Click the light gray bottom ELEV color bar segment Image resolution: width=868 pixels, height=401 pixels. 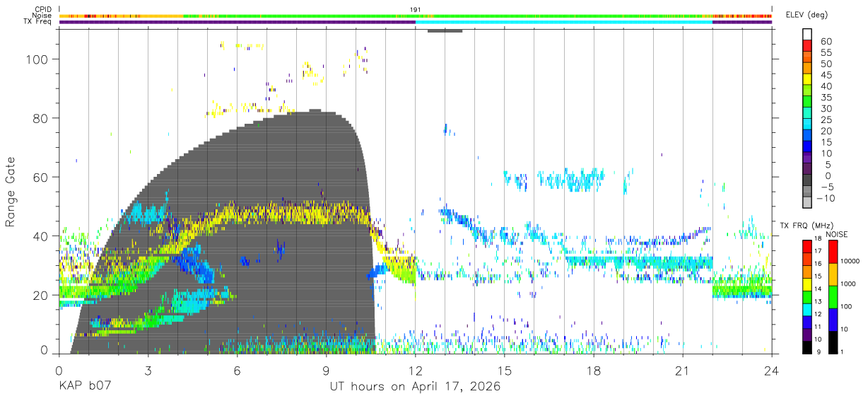[x=808, y=202]
